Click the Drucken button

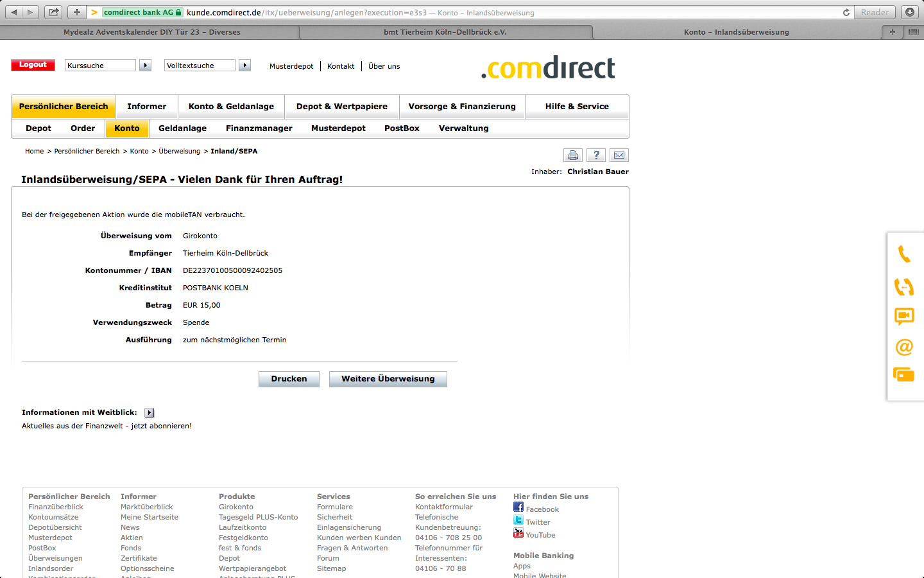pos(289,379)
